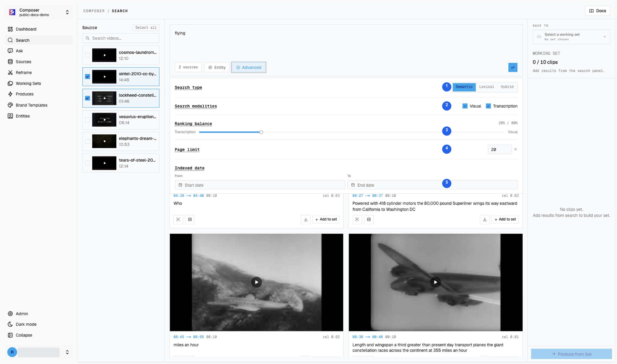Click Produce from Set
Image resolution: width=617 pixels, height=364 pixels.
571,354
